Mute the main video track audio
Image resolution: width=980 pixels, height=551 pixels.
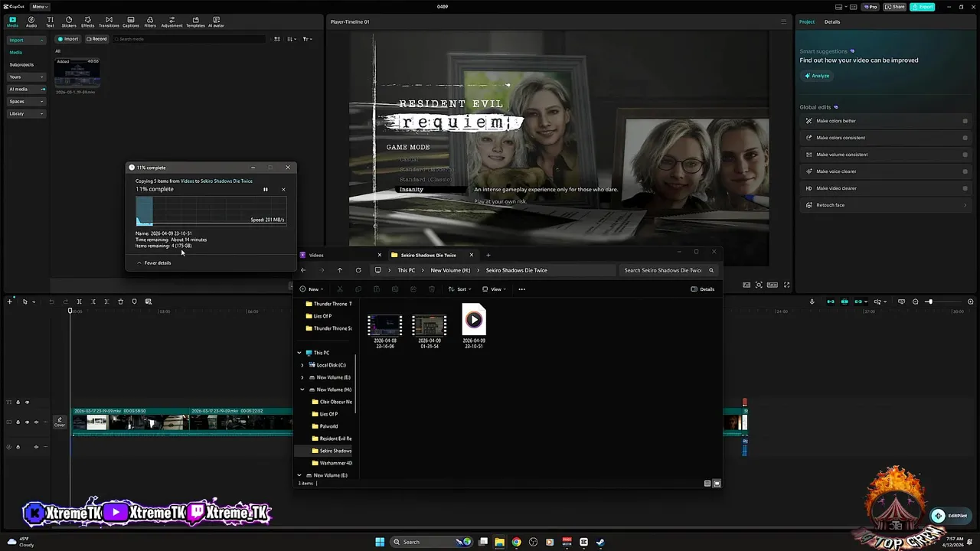point(35,422)
